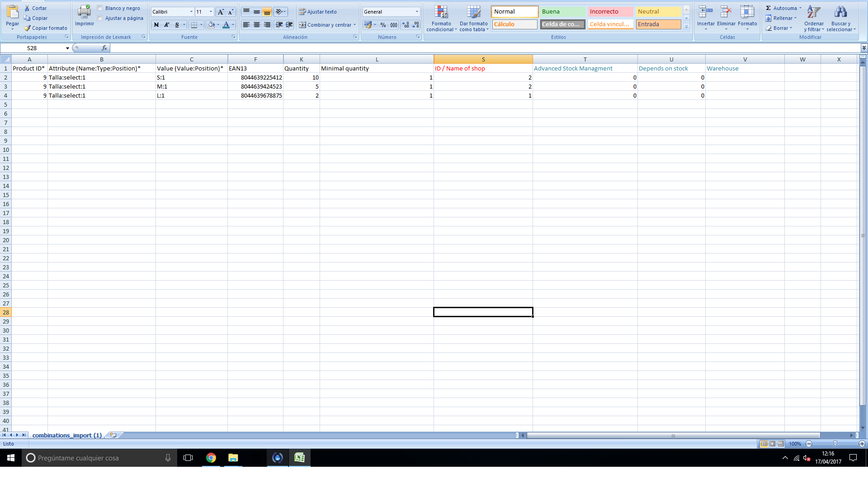Image resolution: width=868 pixels, height=488 pixels.
Task: Apply bold with the N button
Action: [156, 25]
